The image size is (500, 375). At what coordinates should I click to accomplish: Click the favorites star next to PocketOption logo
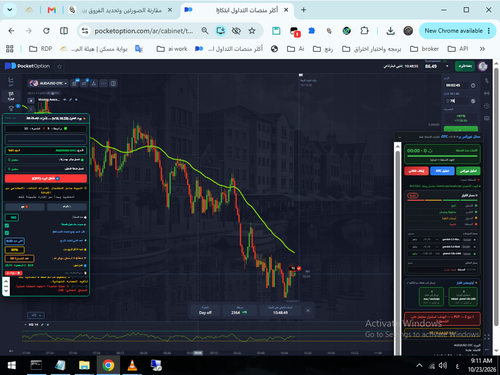[60, 66]
